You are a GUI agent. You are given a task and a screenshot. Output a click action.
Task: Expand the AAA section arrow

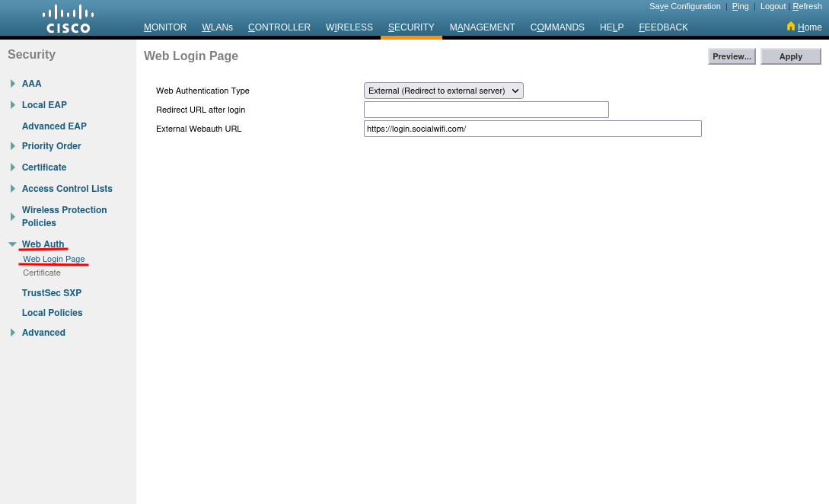[x=12, y=84]
